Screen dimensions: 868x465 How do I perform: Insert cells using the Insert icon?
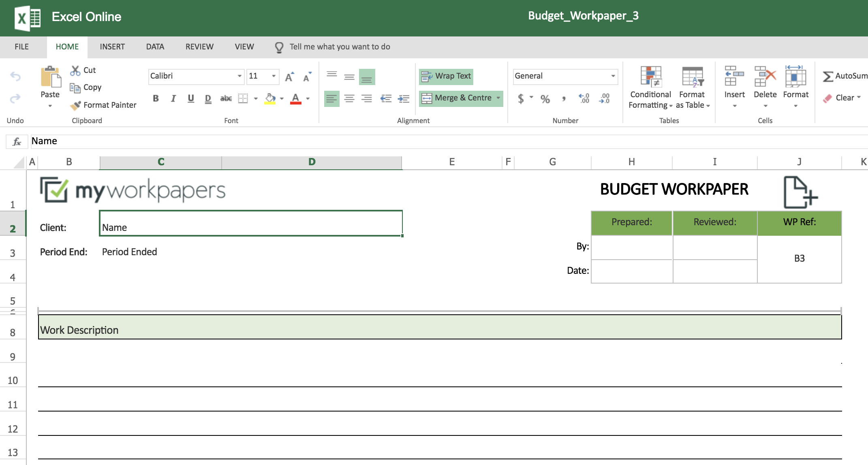pyautogui.click(x=734, y=76)
